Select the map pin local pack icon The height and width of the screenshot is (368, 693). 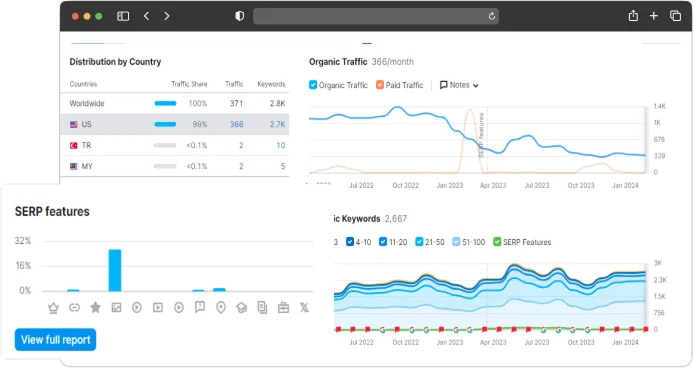coord(221,307)
